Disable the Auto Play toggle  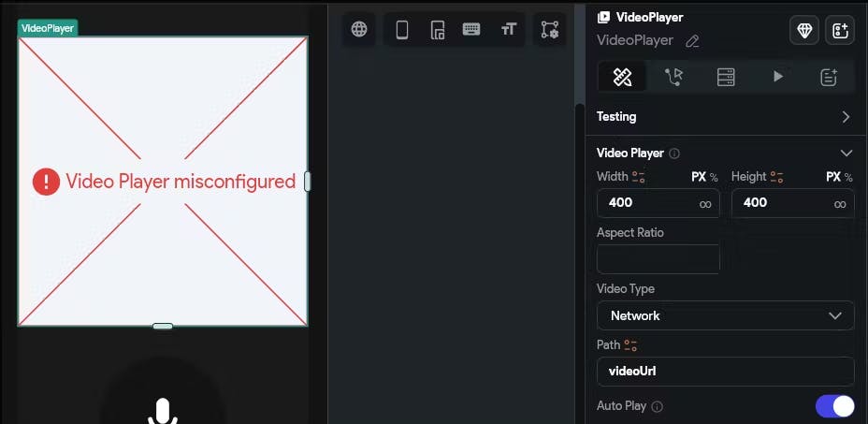pos(834,406)
